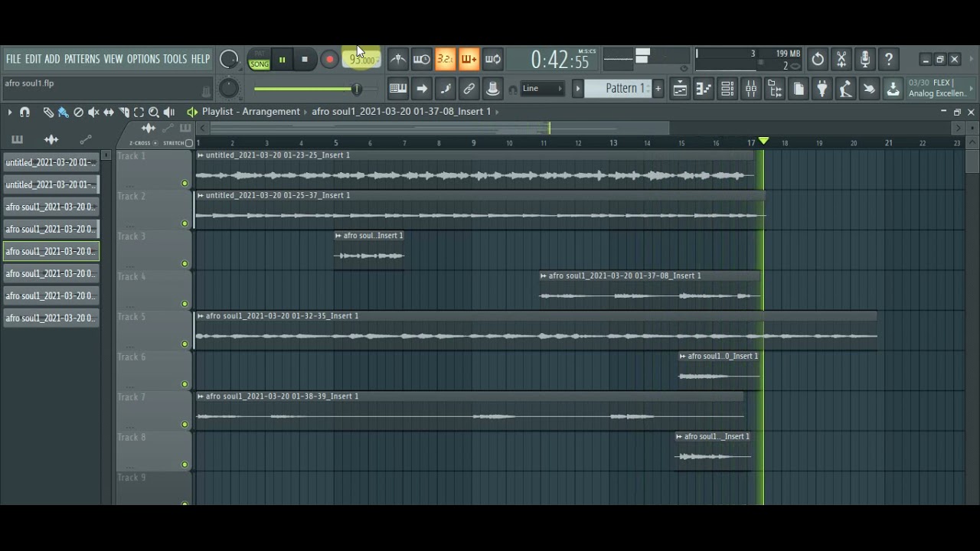Viewport: 980px width, 551px height.
Task: Select the playlist Slip tool
Action: tap(109, 112)
